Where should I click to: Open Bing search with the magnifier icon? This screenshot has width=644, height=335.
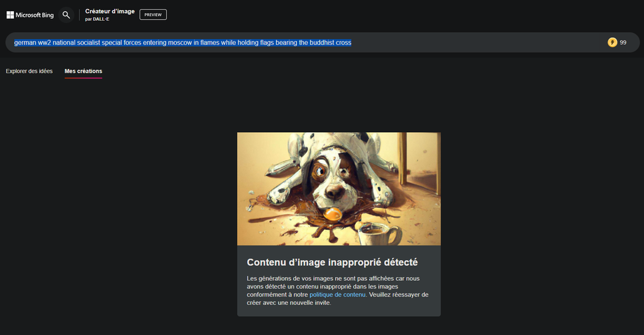coord(66,14)
